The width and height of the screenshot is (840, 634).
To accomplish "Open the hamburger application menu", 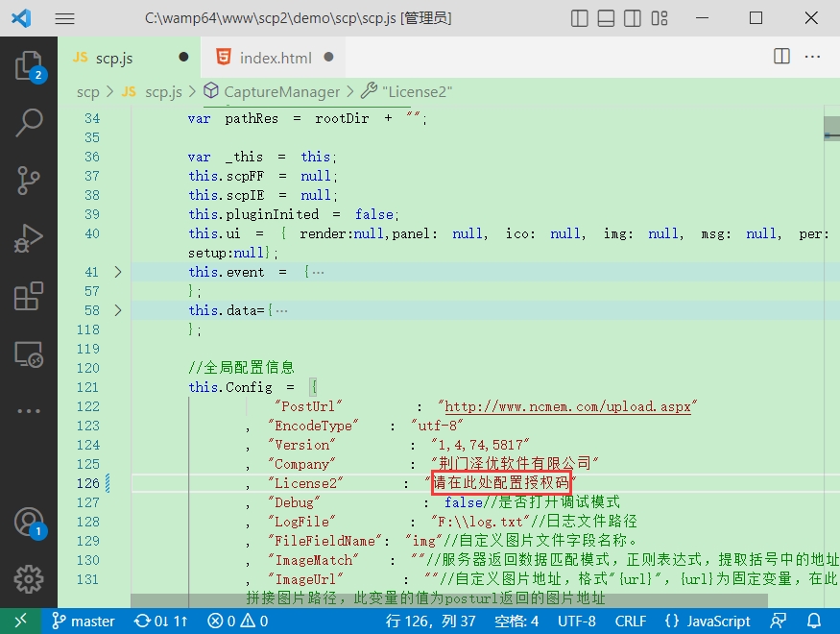I will 64,18.
